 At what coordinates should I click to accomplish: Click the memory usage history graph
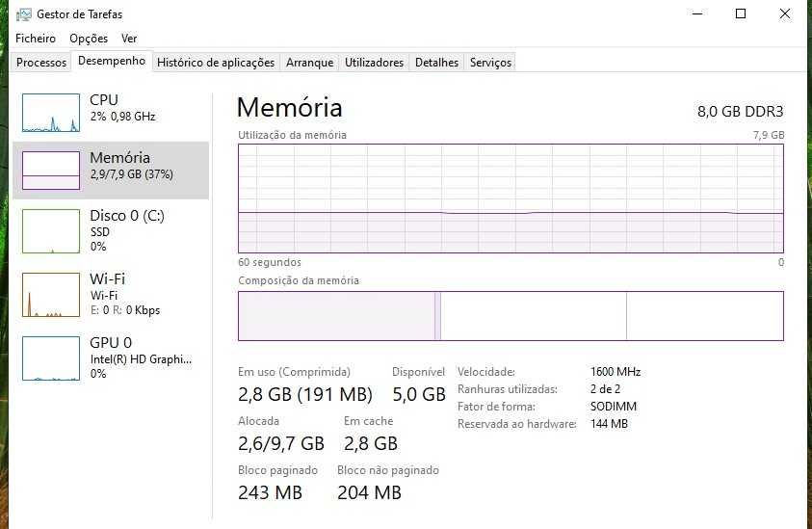coord(511,198)
